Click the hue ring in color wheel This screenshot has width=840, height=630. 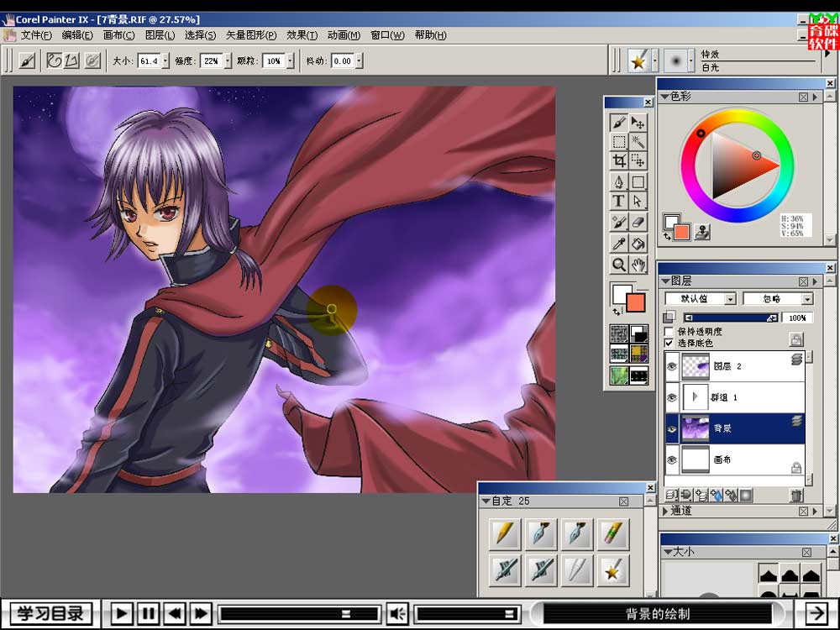(738, 113)
